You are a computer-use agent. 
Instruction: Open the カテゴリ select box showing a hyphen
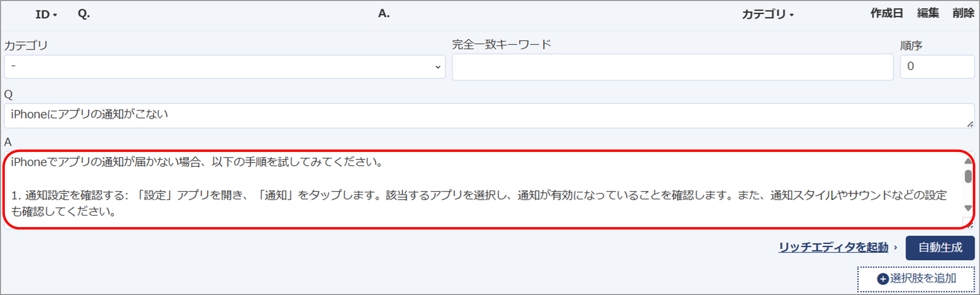coord(224,67)
